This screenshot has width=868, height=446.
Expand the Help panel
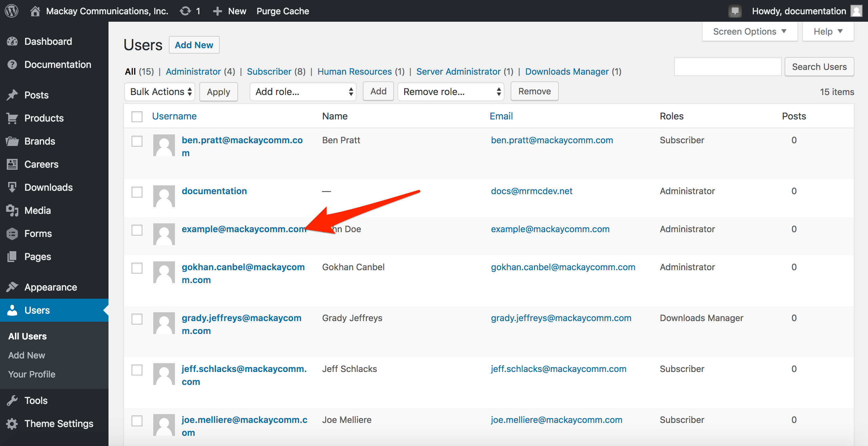click(828, 32)
